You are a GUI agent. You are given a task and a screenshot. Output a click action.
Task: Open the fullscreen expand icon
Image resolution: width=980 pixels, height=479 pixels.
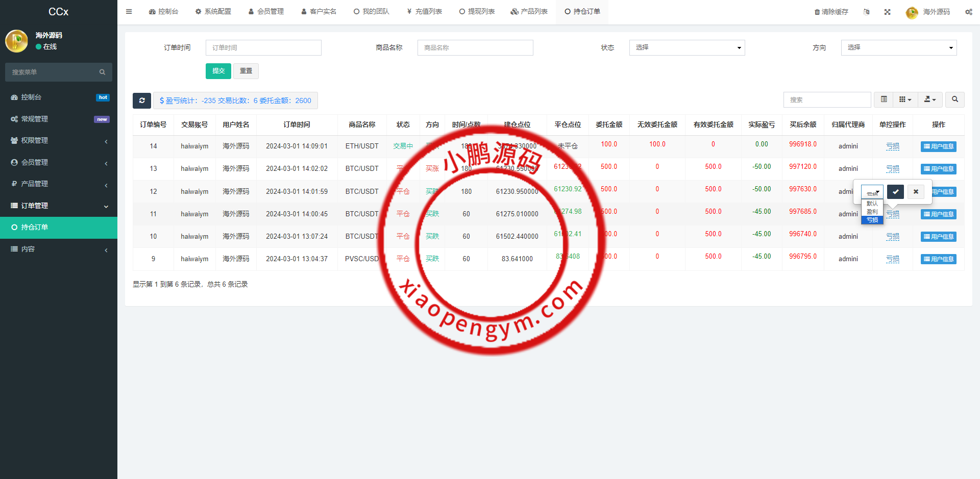tap(888, 11)
